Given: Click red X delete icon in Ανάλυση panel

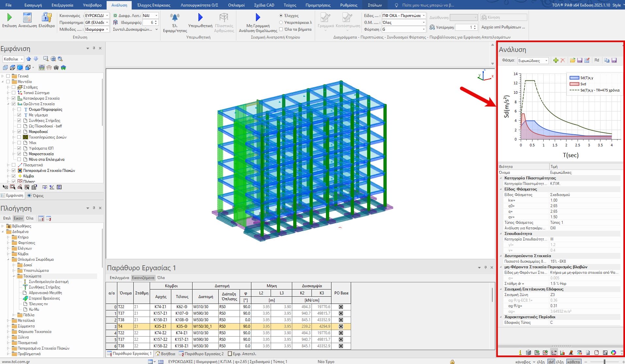Looking at the screenshot, I should [563, 60].
